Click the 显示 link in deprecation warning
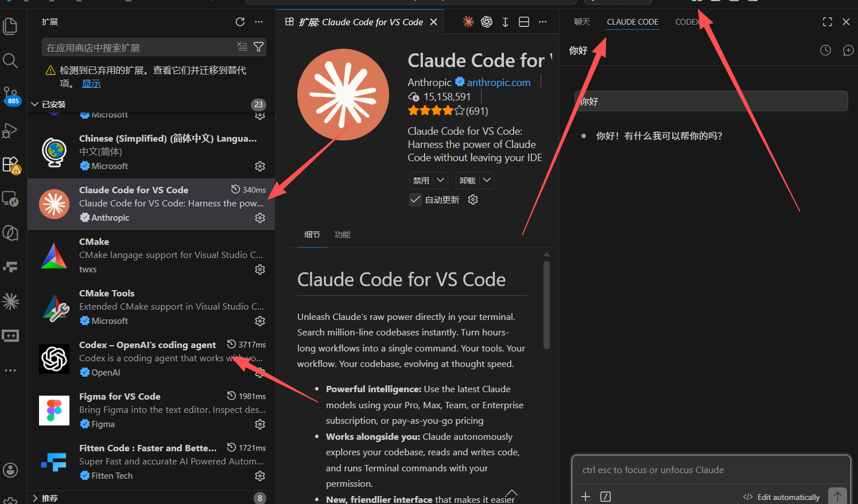This screenshot has width=858, height=504. tap(91, 84)
